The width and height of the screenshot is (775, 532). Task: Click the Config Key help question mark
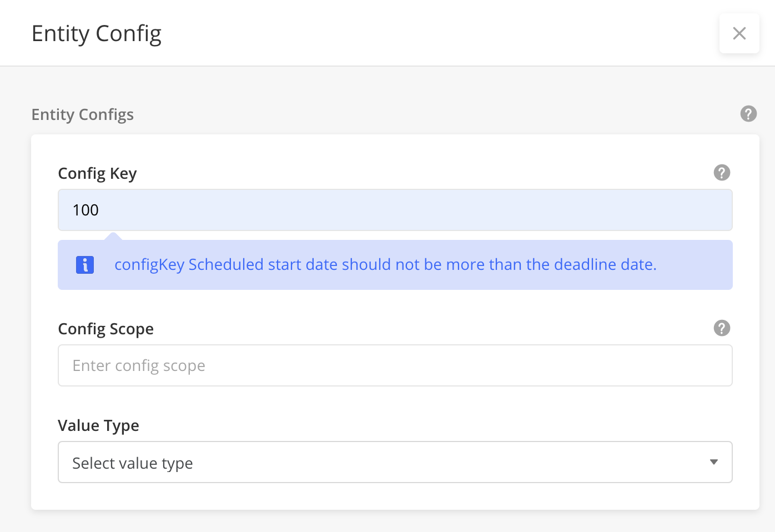click(x=722, y=173)
